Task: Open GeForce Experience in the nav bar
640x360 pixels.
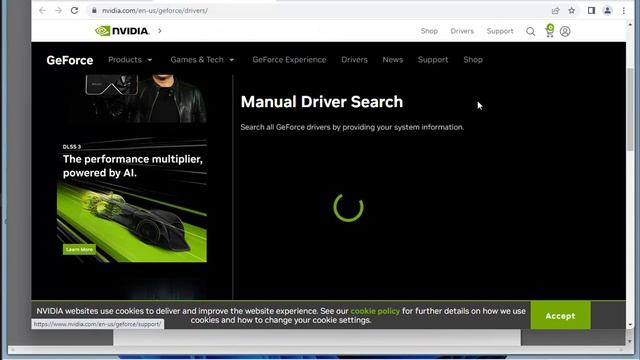Action: pyautogui.click(x=289, y=60)
